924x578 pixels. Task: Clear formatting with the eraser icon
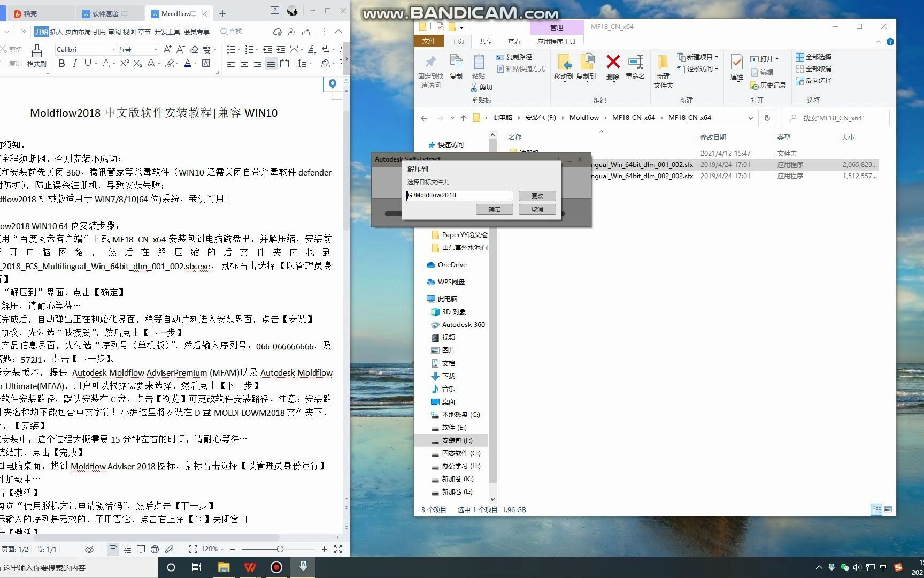[x=194, y=49]
